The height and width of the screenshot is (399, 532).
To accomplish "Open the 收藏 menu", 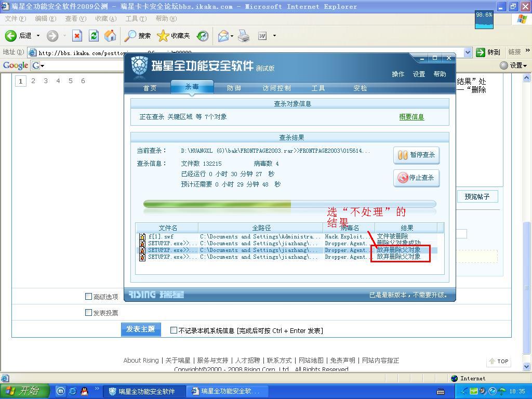I will (106, 19).
